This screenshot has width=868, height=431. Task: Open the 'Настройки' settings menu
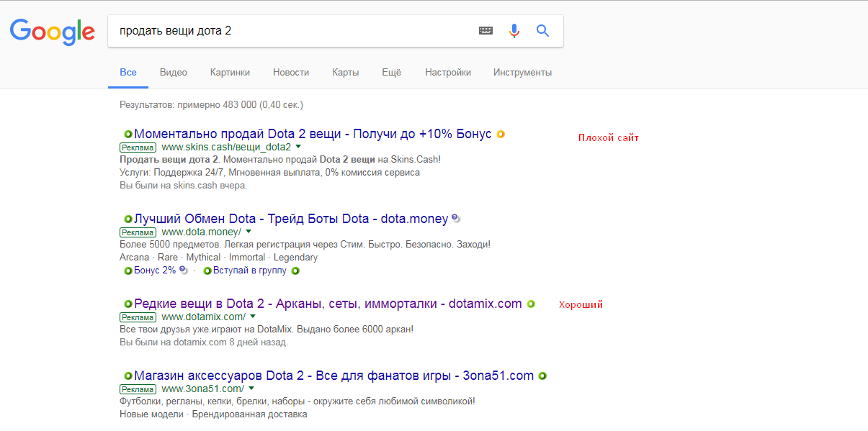click(448, 72)
